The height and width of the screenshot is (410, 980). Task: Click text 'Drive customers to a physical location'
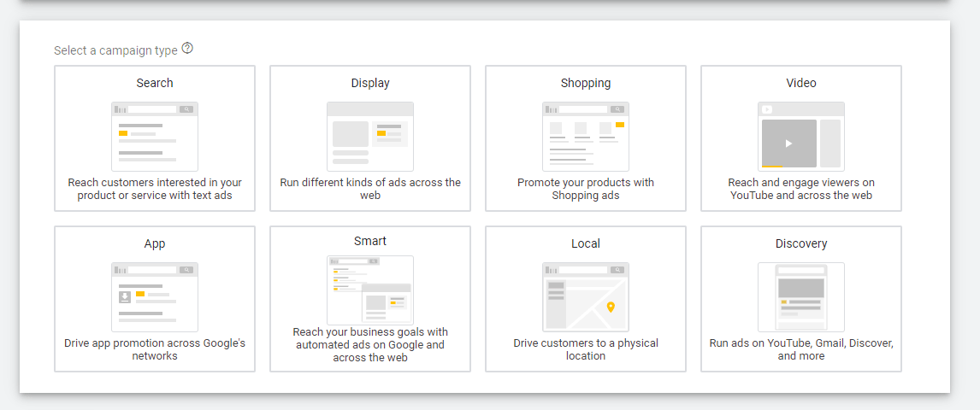coord(586,349)
